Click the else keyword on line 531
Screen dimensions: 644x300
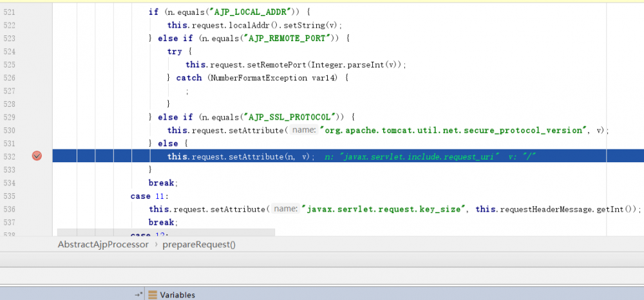(168, 144)
